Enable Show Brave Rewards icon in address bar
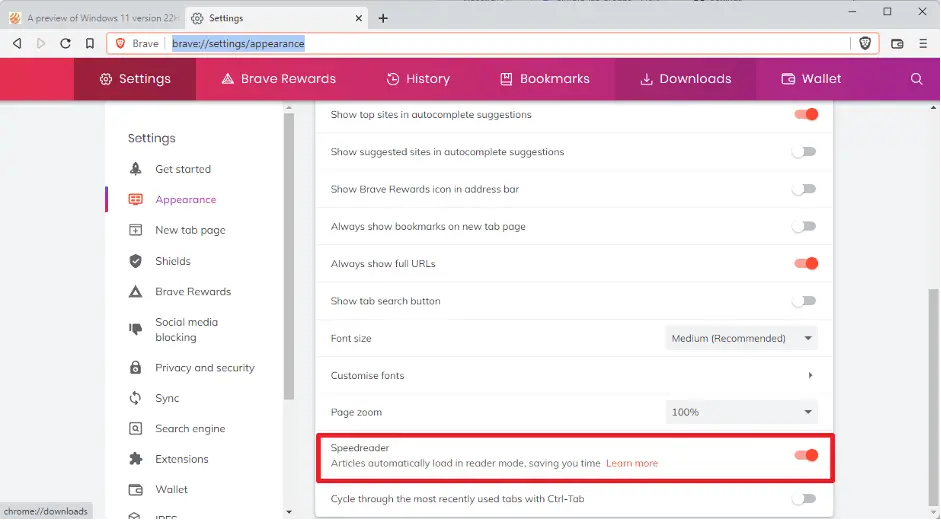941x520 pixels. point(804,189)
